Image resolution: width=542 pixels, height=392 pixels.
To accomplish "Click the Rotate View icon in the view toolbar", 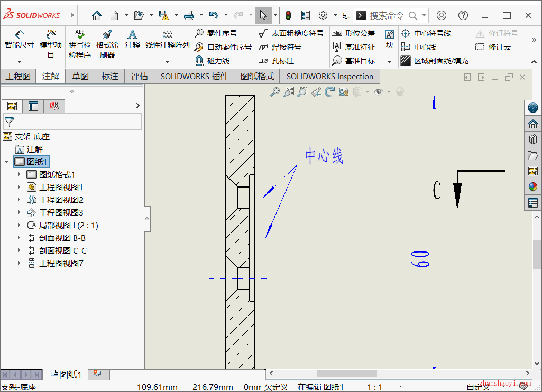I will click(330, 91).
